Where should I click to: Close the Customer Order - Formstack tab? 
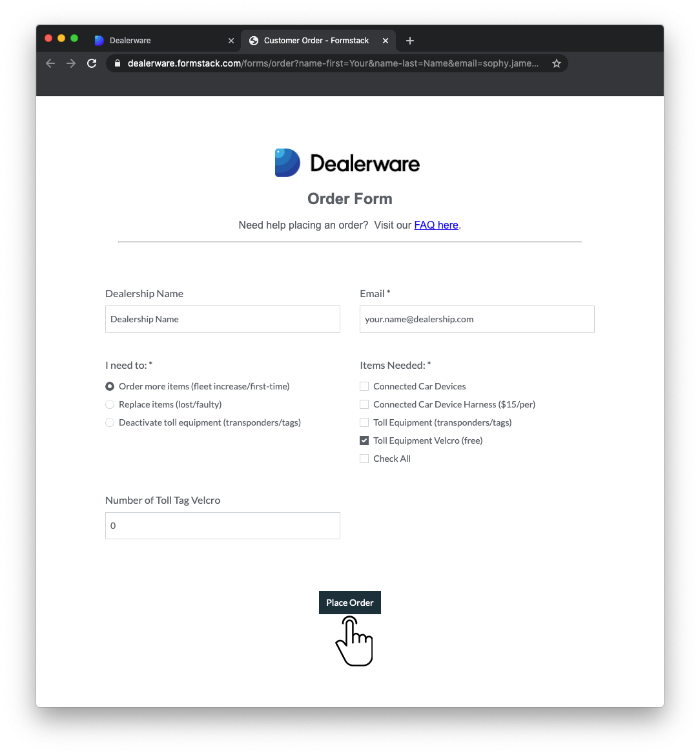coord(386,41)
